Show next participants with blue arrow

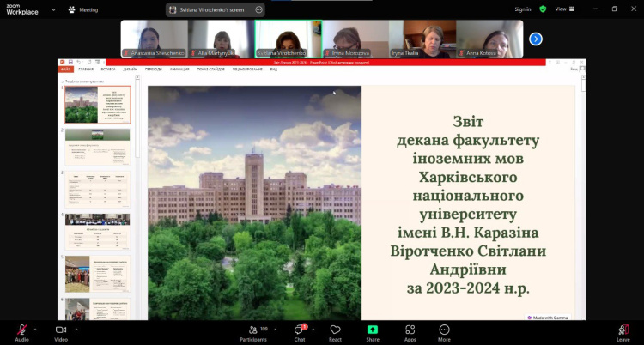(536, 39)
